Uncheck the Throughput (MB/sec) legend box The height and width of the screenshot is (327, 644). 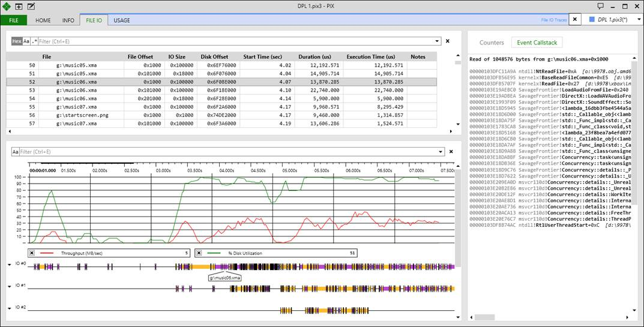click(x=32, y=253)
